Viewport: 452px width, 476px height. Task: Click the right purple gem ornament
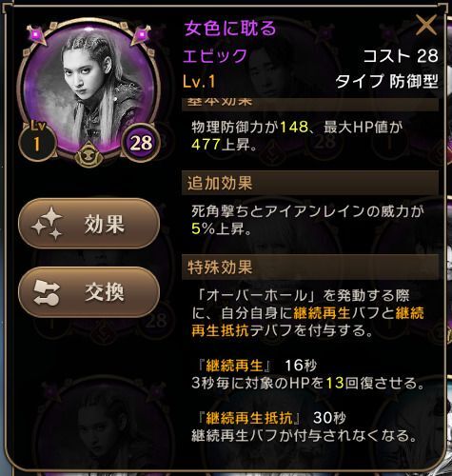click(x=141, y=34)
